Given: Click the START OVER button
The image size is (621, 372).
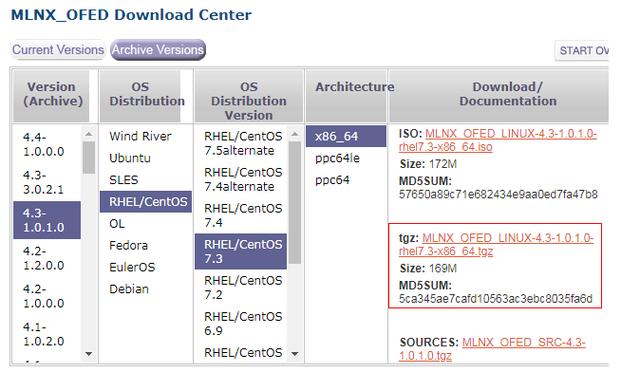Looking at the screenshot, I should point(583,51).
